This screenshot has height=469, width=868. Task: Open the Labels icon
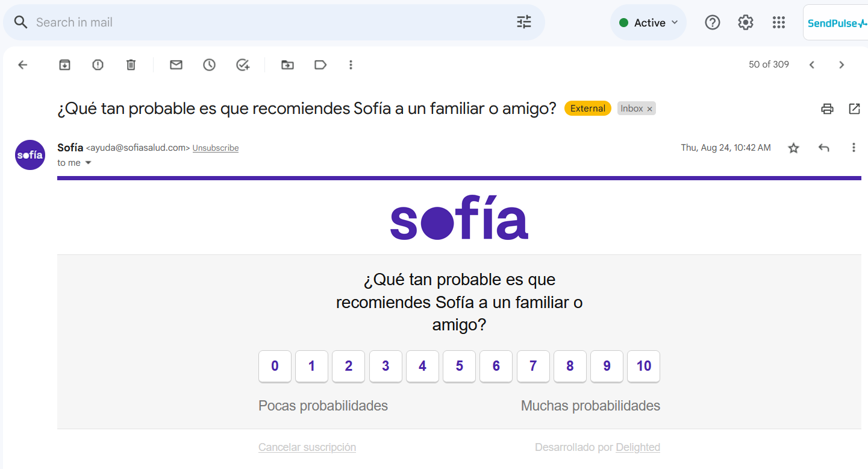[320, 65]
